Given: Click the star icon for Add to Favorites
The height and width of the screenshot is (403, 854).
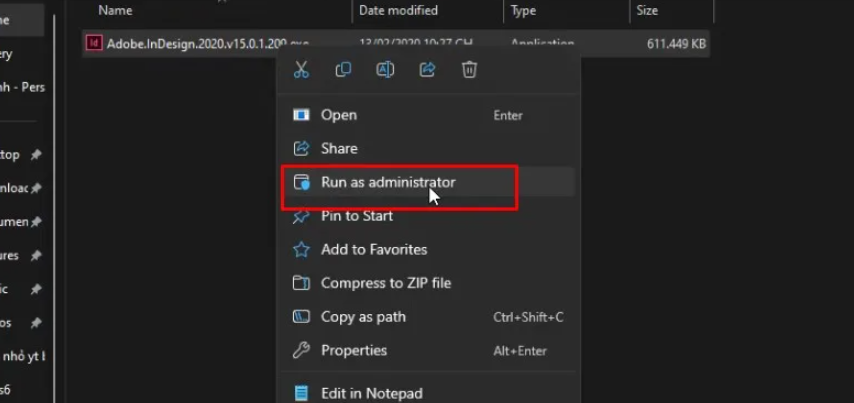Looking at the screenshot, I should pos(301,250).
